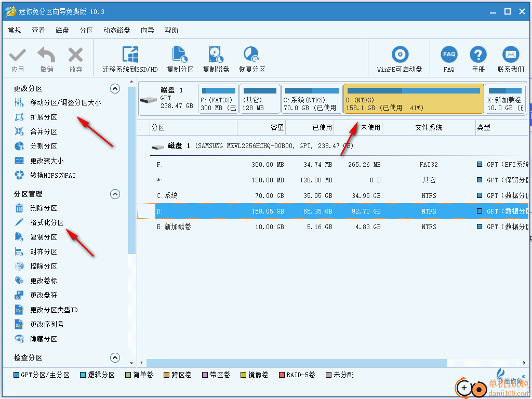Select C:系统 (NTFS) block in disk map
This screenshot has width=532, height=399.
(x=312, y=99)
